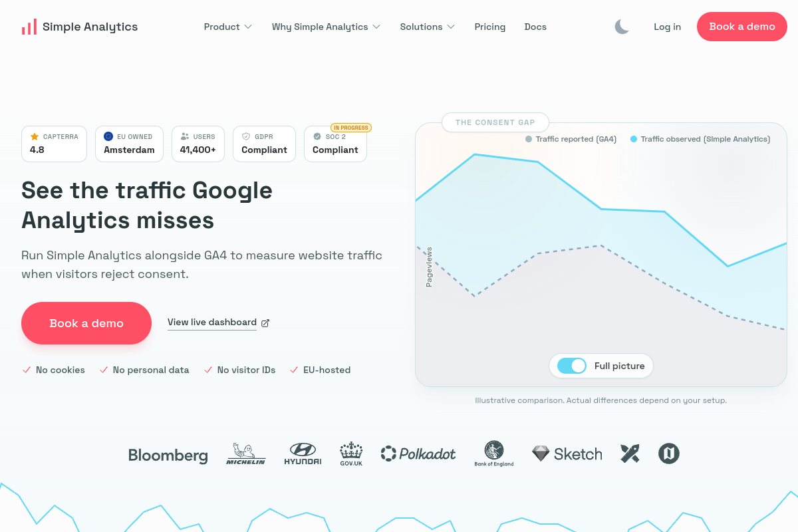Open the Docs page

tap(535, 27)
